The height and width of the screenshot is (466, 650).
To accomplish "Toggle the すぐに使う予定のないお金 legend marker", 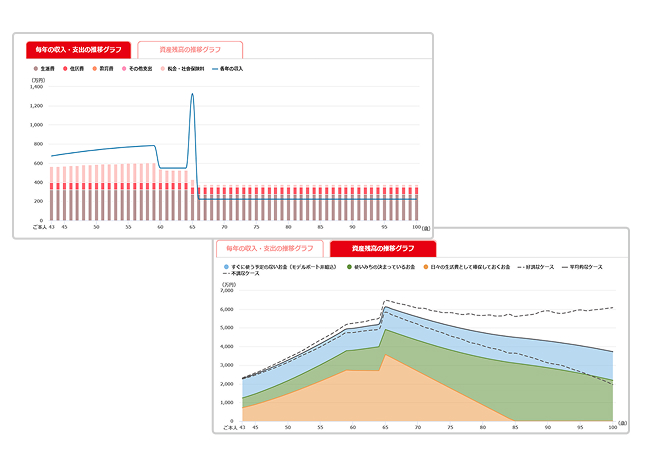I will tap(226, 267).
